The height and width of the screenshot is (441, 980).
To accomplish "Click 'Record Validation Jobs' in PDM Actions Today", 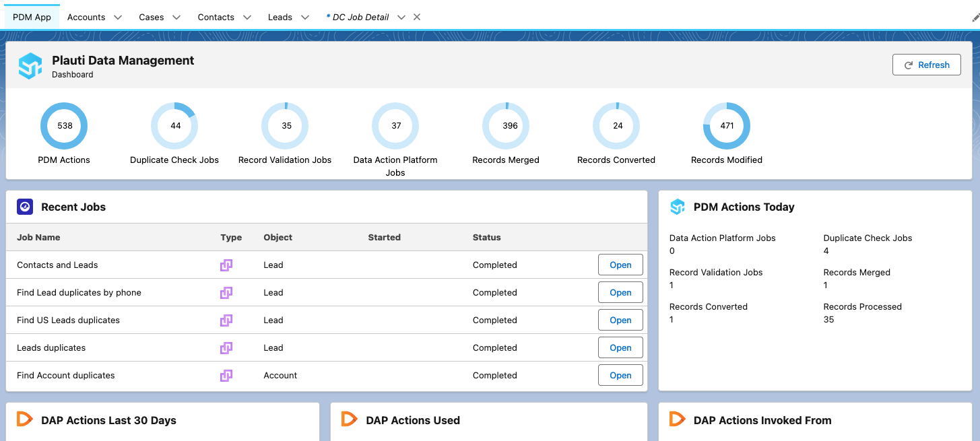I will coord(716,273).
